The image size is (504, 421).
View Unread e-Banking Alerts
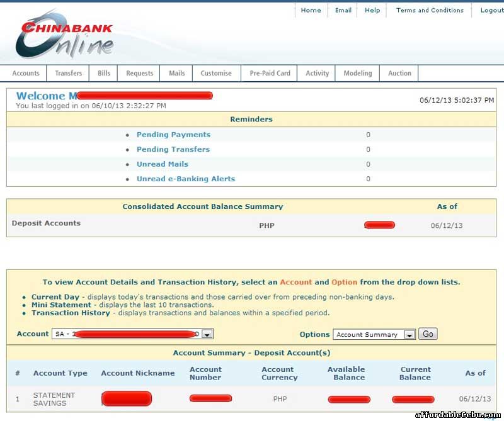point(186,179)
